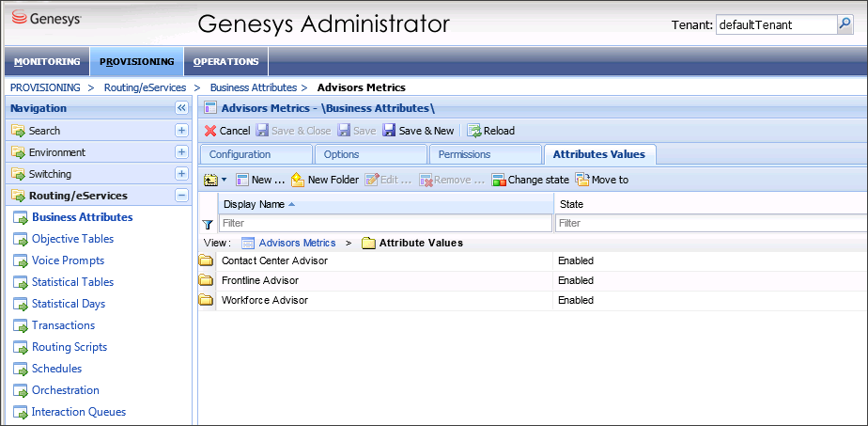The height and width of the screenshot is (426, 868).
Task: Click the Reload toolbar icon
Action: coord(474,131)
